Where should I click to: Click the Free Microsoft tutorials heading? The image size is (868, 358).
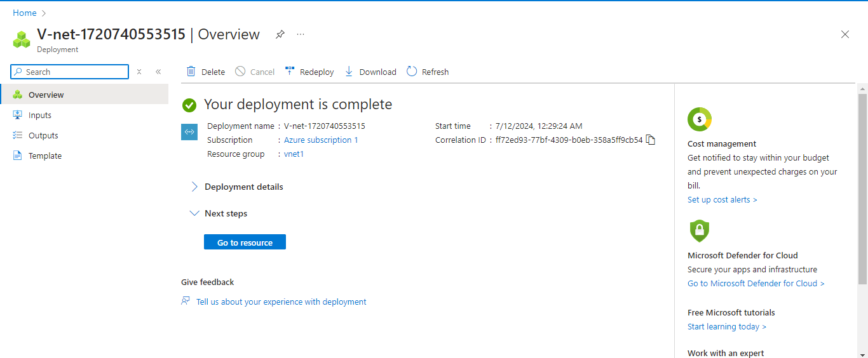click(x=731, y=312)
